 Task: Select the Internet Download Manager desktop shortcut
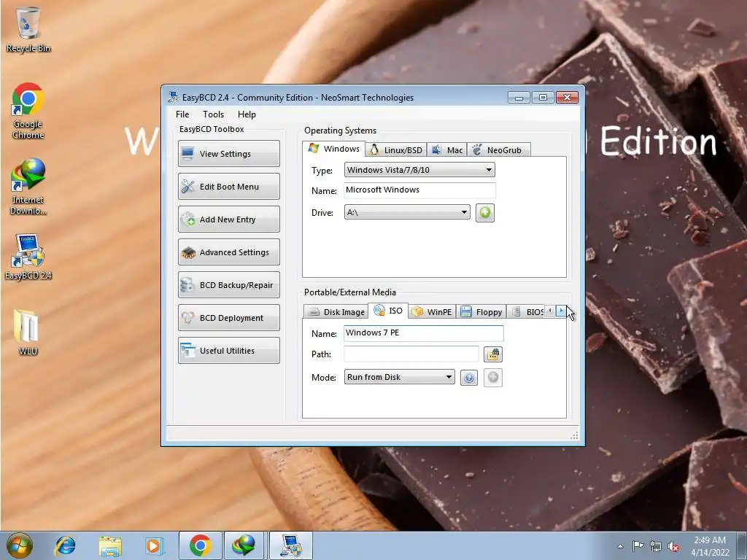pos(28,187)
